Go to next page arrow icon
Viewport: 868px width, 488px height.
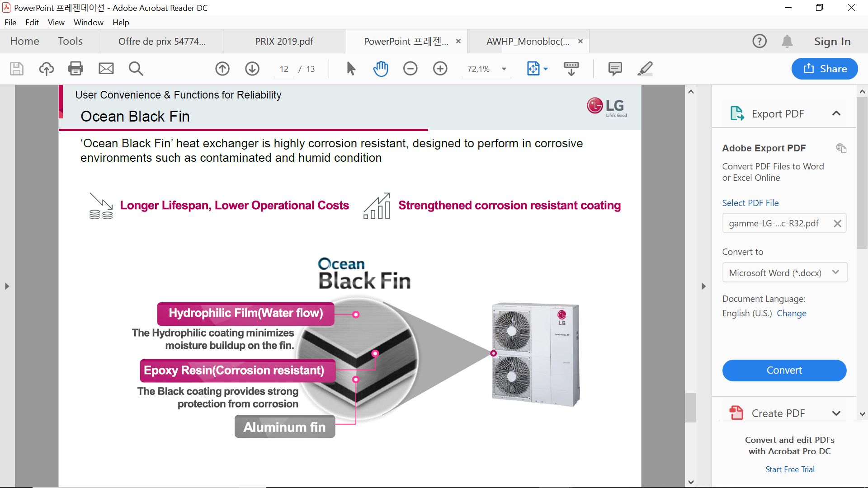pyautogui.click(x=252, y=69)
